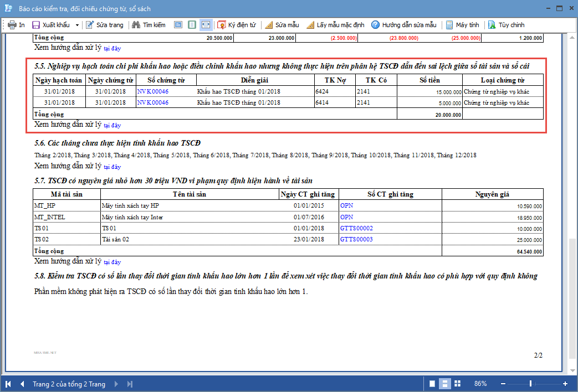The height and width of the screenshot is (392, 578).
Task: Open the Xuất khẩu dropdown arrow
Action: tap(77, 25)
